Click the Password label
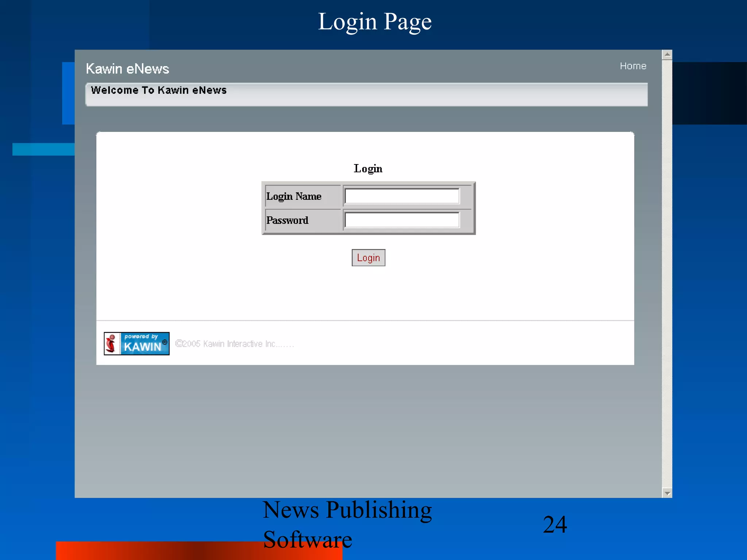This screenshot has width=747, height=560. point(287,220)
